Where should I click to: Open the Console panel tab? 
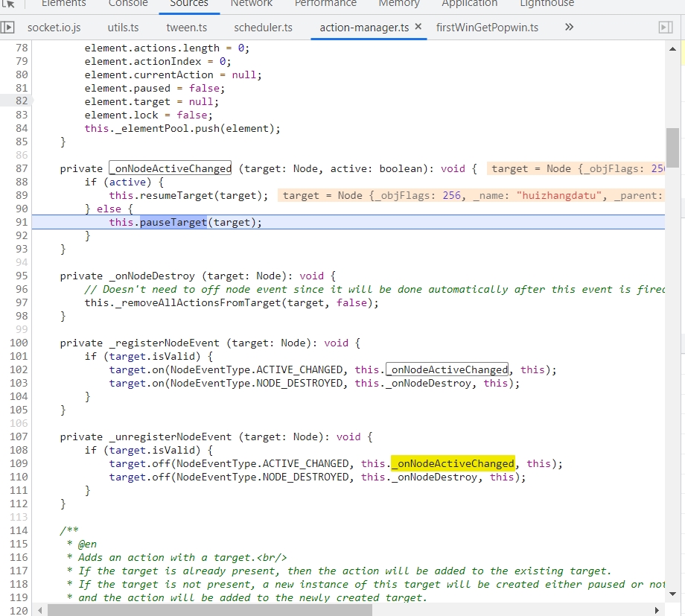click(x=128, y=4)
